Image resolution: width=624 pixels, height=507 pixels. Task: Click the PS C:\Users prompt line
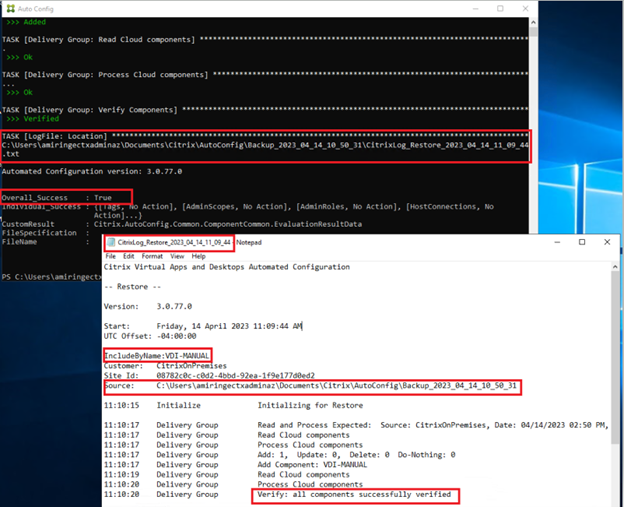click(x=52, y=277)
